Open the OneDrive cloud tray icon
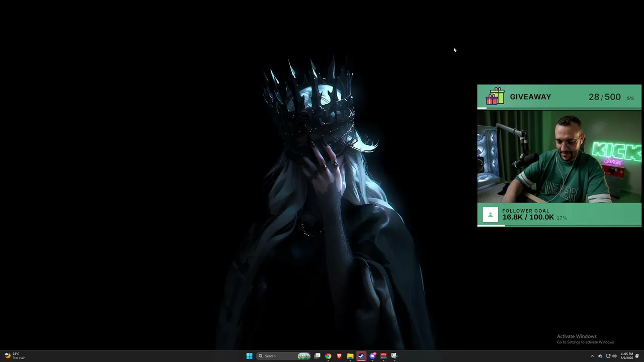The height and width of the screenshot is (362, 644). (x=600, y=356)
